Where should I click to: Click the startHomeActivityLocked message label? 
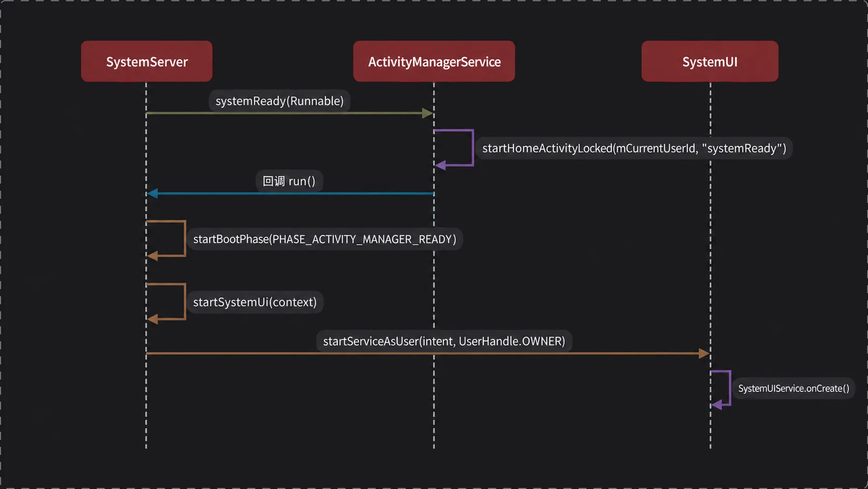(634, 148)
